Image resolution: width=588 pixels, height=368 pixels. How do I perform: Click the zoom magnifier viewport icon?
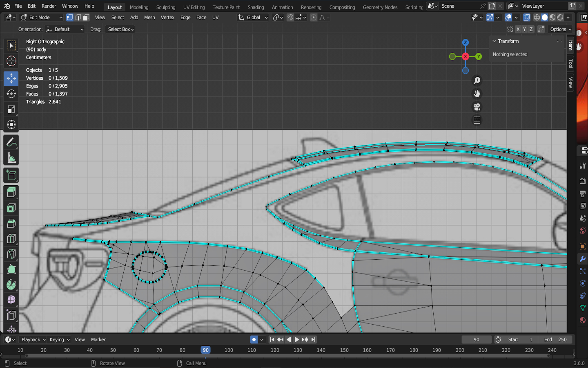[477, 81]
